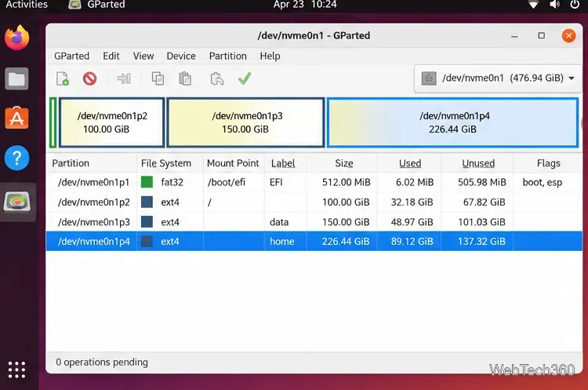
Task: Show Applications grid in the dock
Action: 17,370
